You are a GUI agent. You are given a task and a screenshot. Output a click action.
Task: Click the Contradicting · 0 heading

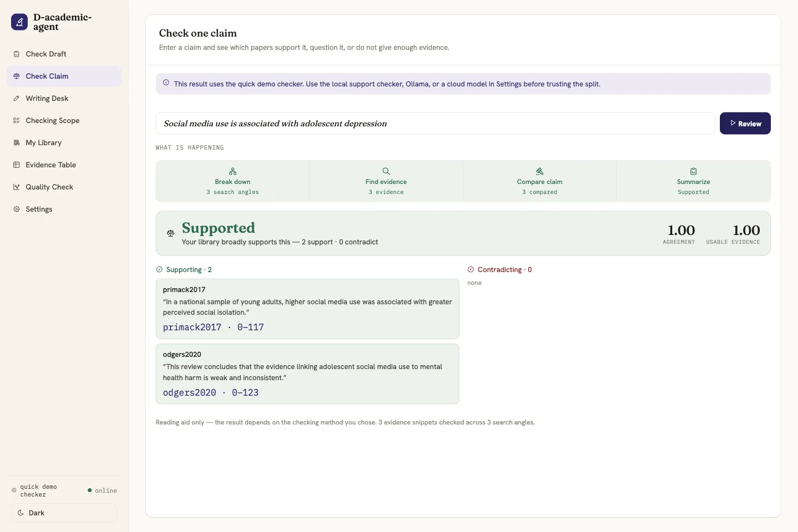(x=505, y=269)
